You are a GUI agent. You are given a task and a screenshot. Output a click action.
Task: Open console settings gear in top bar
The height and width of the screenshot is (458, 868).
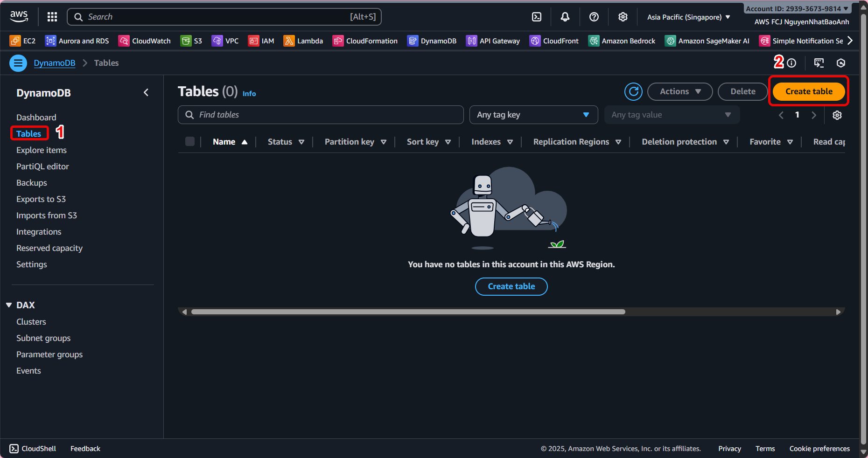[x=623, y=17]
